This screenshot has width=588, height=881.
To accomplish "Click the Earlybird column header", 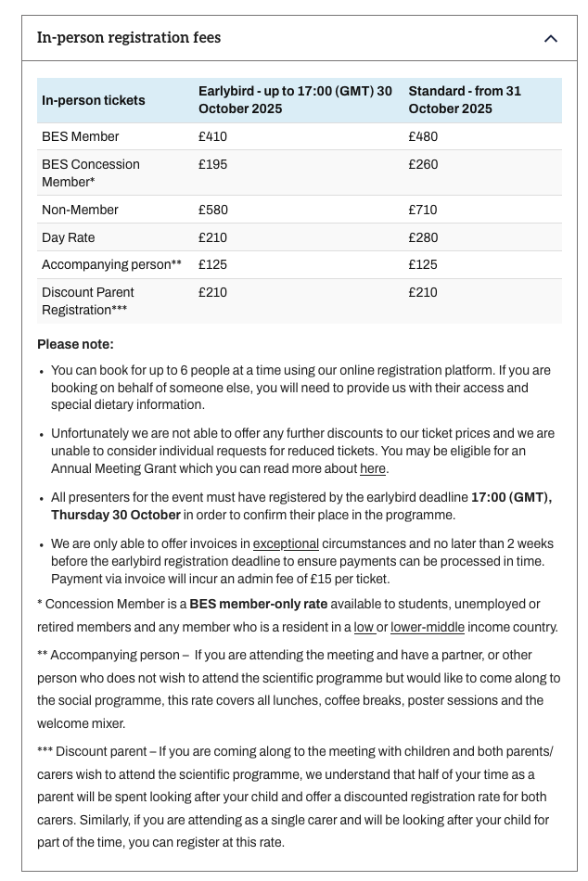I will (x=295, y=100).
